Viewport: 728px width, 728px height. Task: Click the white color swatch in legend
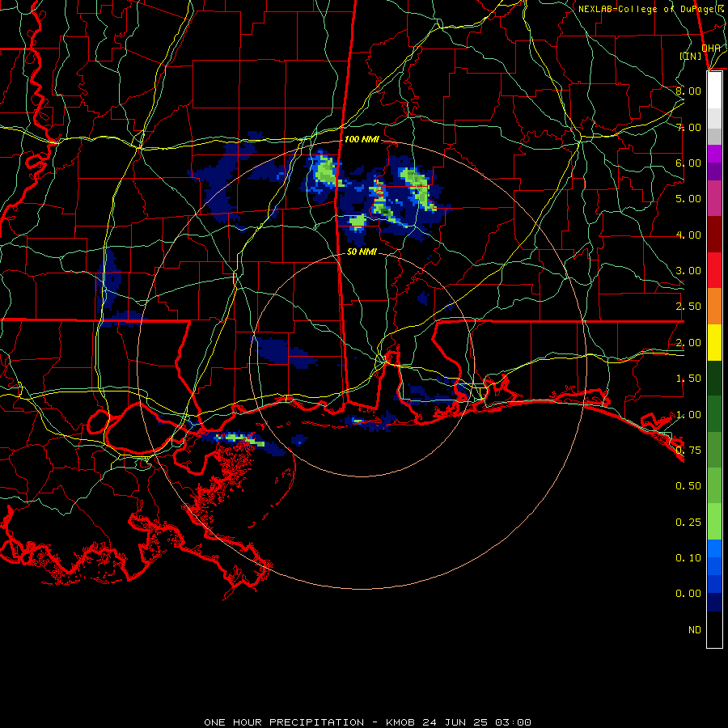[714, 91]
